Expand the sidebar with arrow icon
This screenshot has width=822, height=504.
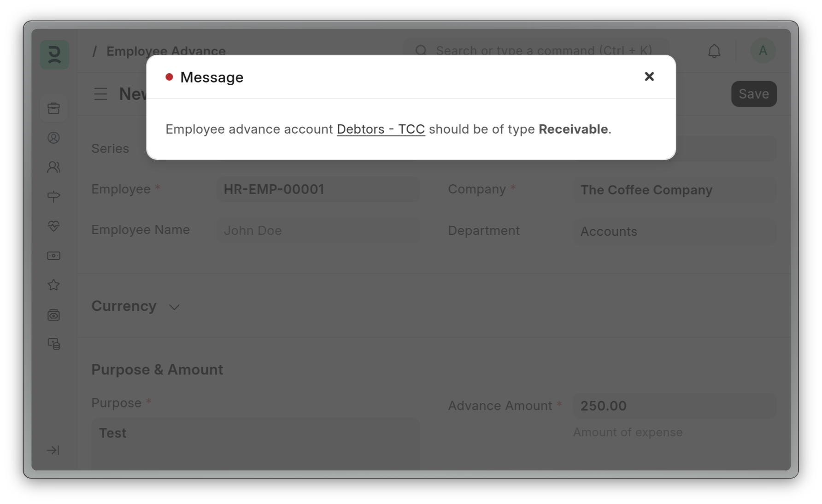(x=53, y=450)
